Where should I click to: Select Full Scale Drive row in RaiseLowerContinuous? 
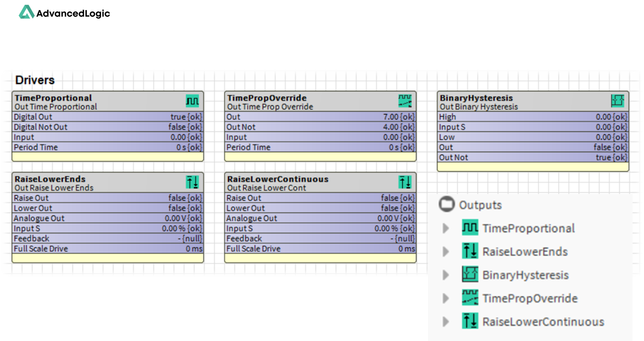320,249
